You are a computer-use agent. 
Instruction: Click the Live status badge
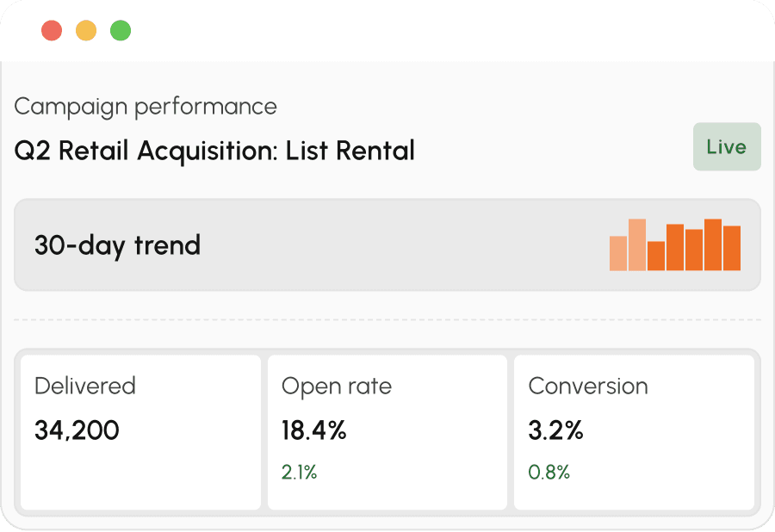(x=727, y=146)
